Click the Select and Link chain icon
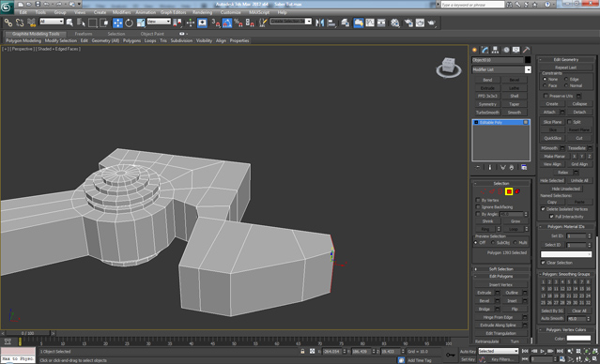This screenshot has width=600, height=364. point(8,23)
